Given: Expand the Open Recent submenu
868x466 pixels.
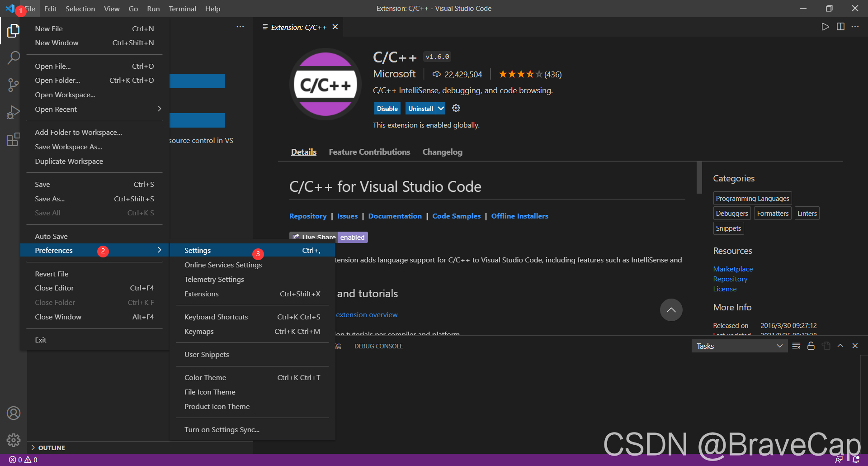Looking at the screenshot, I should click(x=95, y=109).
